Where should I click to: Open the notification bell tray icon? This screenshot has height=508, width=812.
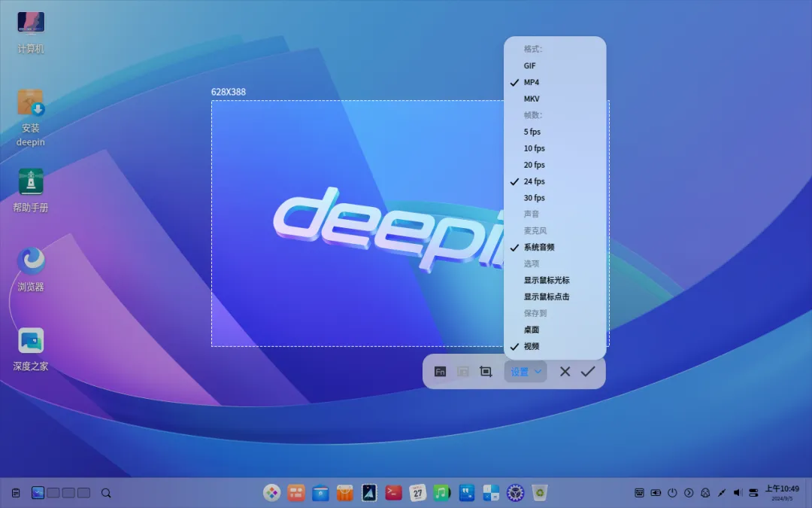[x=704, y=493]
